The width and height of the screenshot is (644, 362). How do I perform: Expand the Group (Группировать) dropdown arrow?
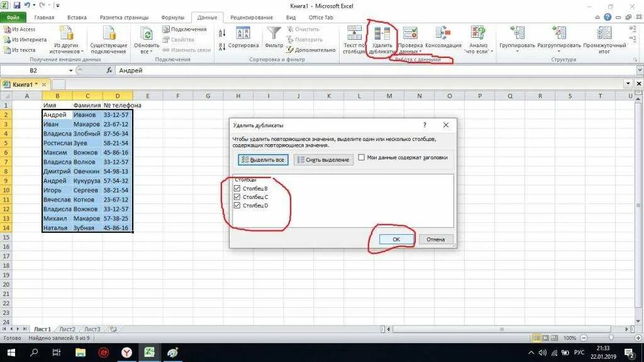click(x=517, y=52)
